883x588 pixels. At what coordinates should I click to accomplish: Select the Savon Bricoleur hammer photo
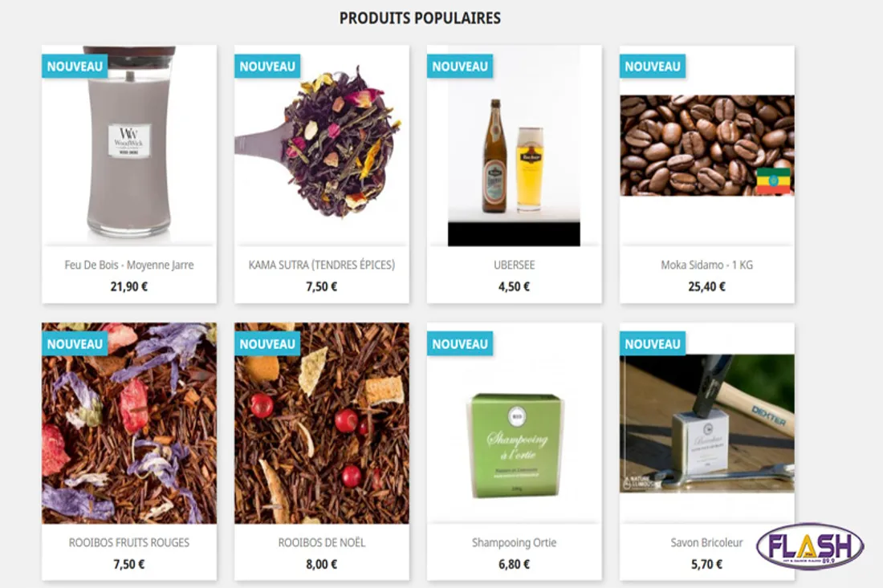706,423
